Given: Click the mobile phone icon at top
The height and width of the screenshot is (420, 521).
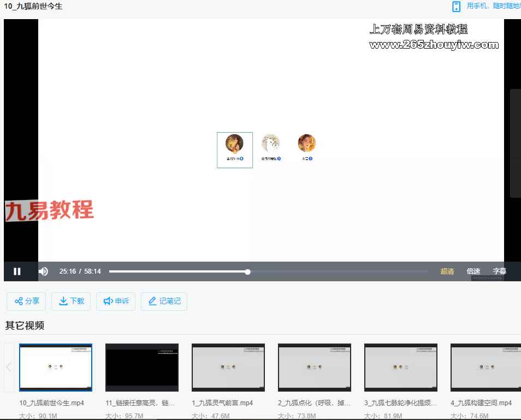Looking at the screenshot, I should (456, 7).
